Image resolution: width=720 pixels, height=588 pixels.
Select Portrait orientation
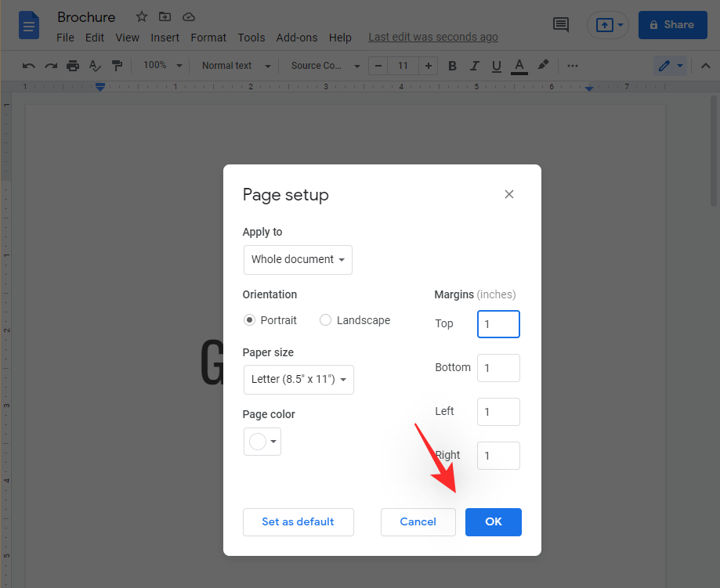click(x=250, y=320)
